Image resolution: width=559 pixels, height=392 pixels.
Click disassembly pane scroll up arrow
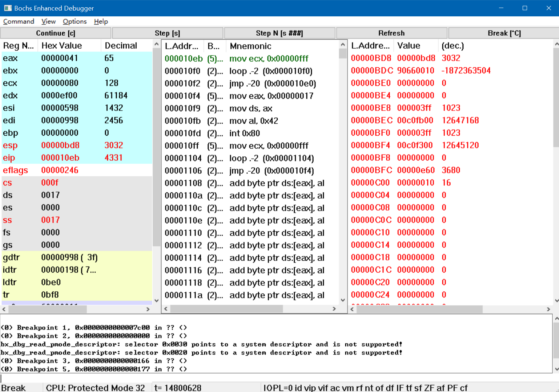click(343, 44)
